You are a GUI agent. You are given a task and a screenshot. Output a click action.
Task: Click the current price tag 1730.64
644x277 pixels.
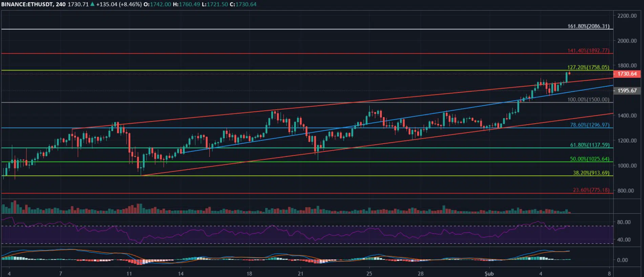click(627, 74)
